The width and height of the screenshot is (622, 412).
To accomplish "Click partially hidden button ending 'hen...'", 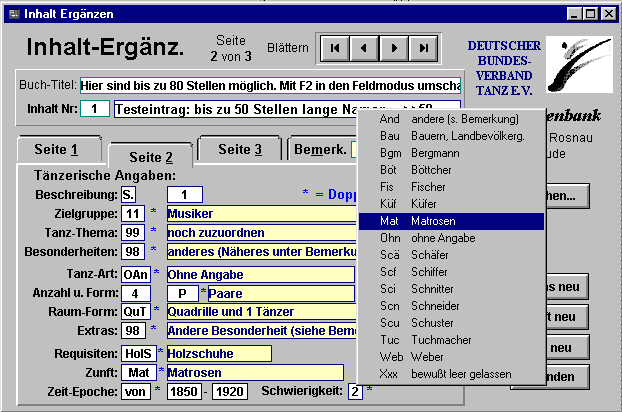I will (x=567, y=196).
